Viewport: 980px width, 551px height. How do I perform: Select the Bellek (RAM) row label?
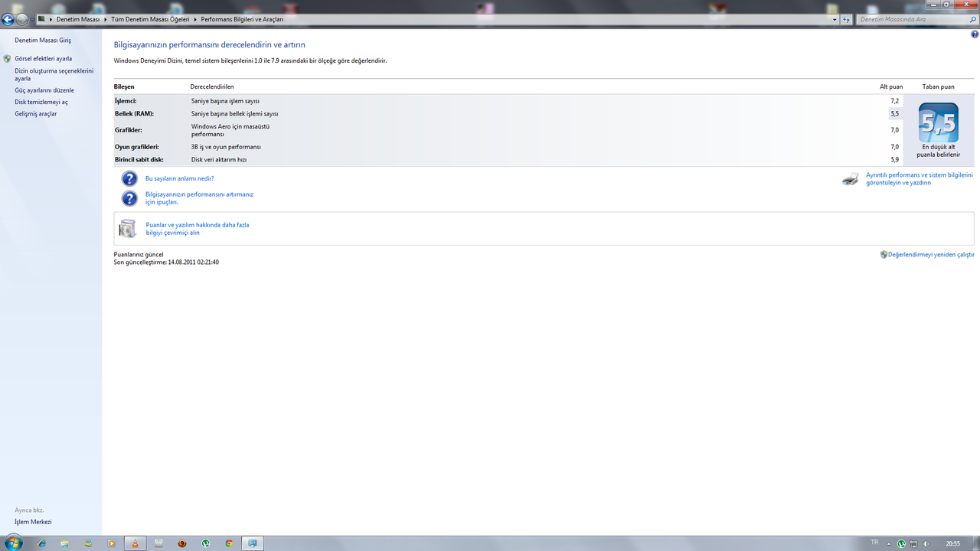click(134, 113)
